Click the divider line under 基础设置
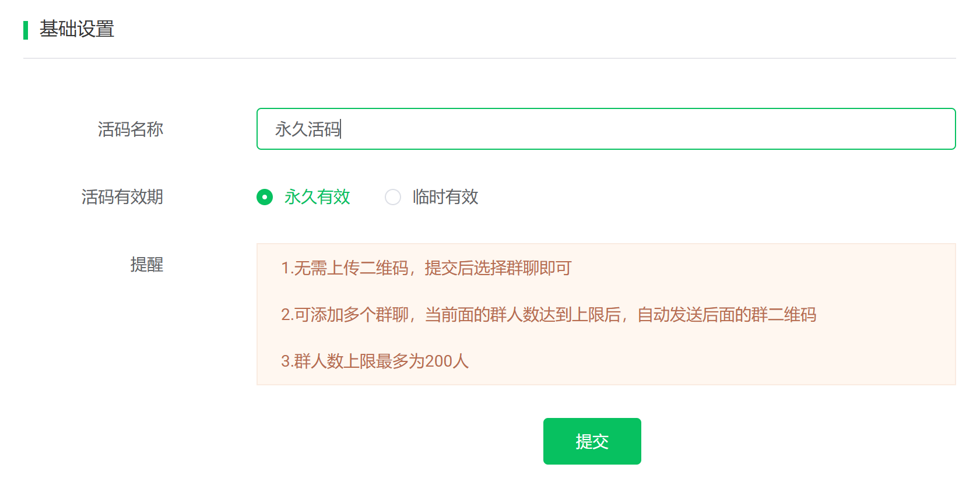The width and height of the screenshot is (980, 478). pyautogui.click(x=490, y=58)
